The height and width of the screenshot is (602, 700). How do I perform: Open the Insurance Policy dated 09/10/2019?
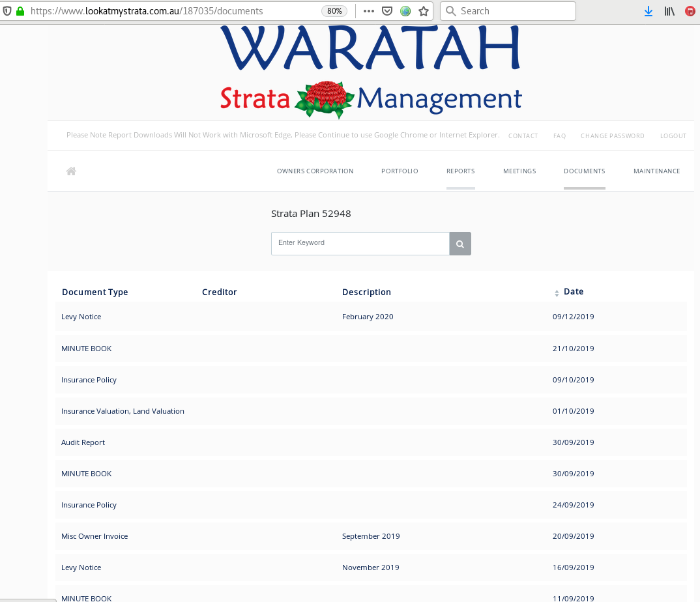click(x=371, y=380)
